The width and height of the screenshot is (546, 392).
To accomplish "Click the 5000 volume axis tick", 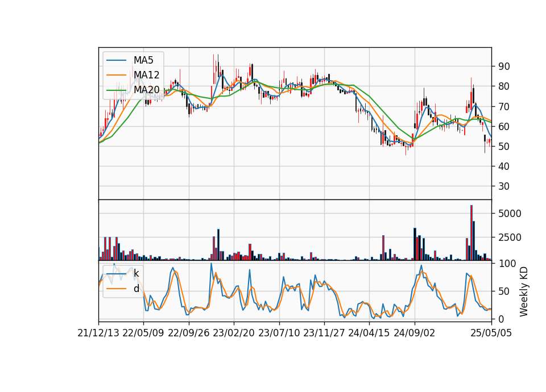I will (510, 214).
